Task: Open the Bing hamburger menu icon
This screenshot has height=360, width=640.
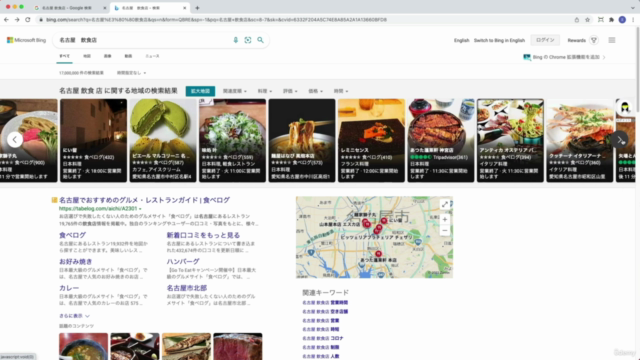Action: tap(612, 40)
